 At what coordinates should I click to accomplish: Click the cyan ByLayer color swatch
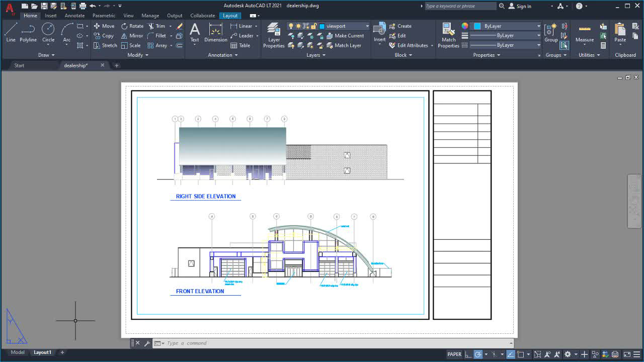[477, 26]
